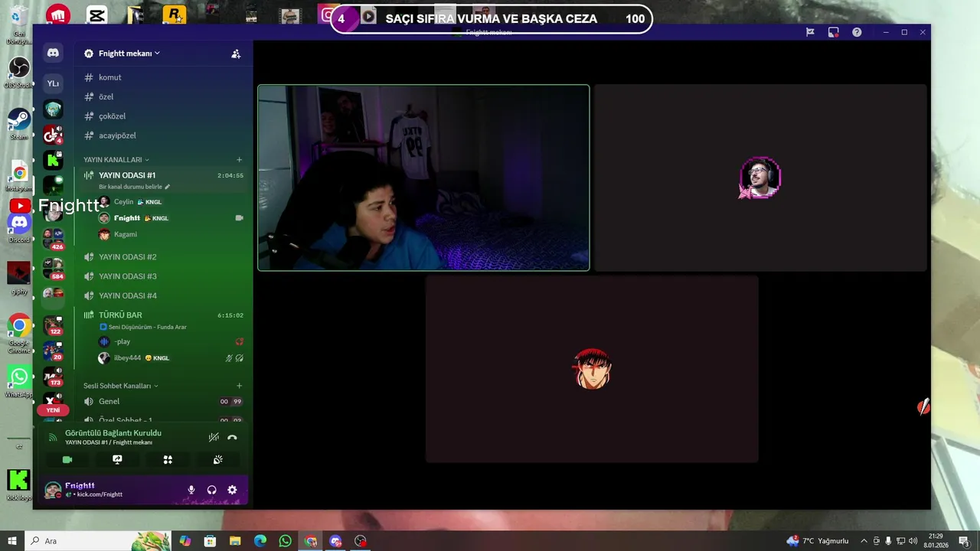Open the OBS Studio desktop shortcut
Image resolution: width=980 pixels, height=551 pixels.
(19, 72)
